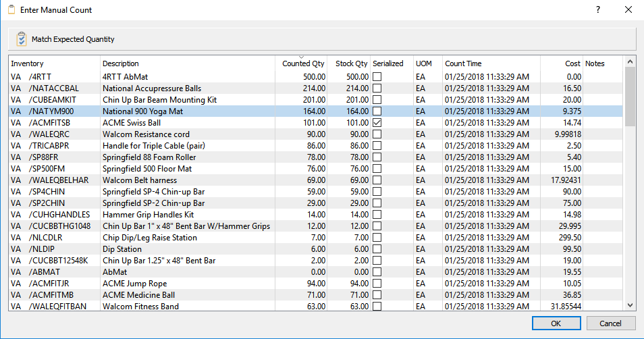Select the /CUBEAMKIT inventory code
Screen dimensions: 644x339
pyautogui.click(x=53, y=100)
